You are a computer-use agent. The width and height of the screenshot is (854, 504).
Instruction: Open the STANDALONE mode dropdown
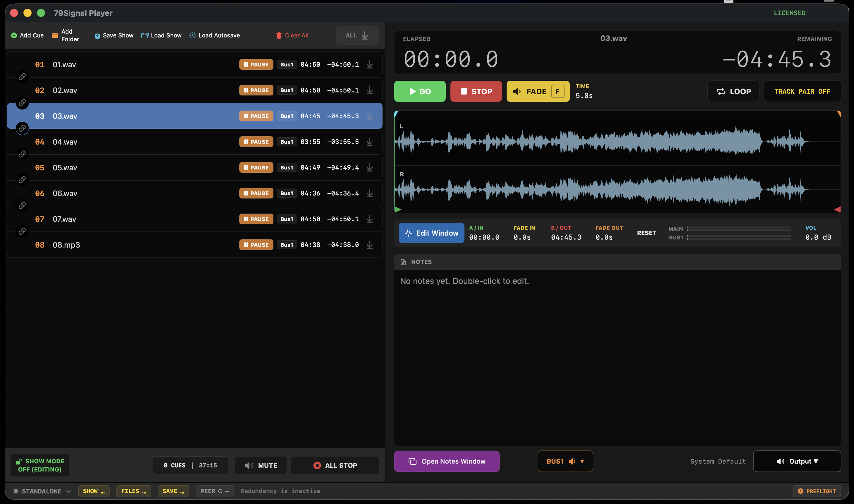tap(42, 491)
